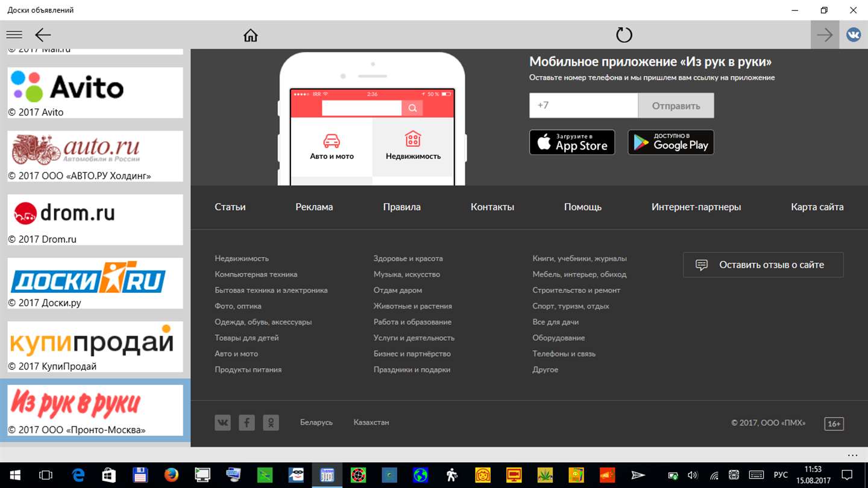Open Здоровье и красота category
The image size is (868, 488).
(408, 258)
